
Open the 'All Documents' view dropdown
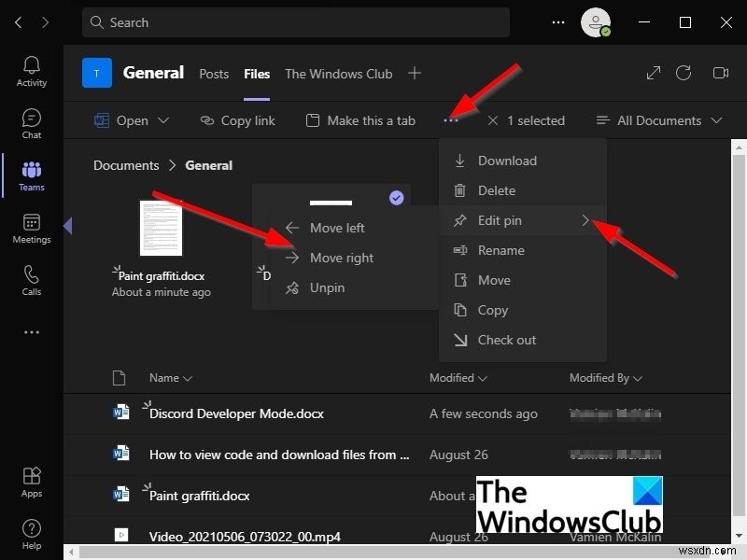point(659,120)
